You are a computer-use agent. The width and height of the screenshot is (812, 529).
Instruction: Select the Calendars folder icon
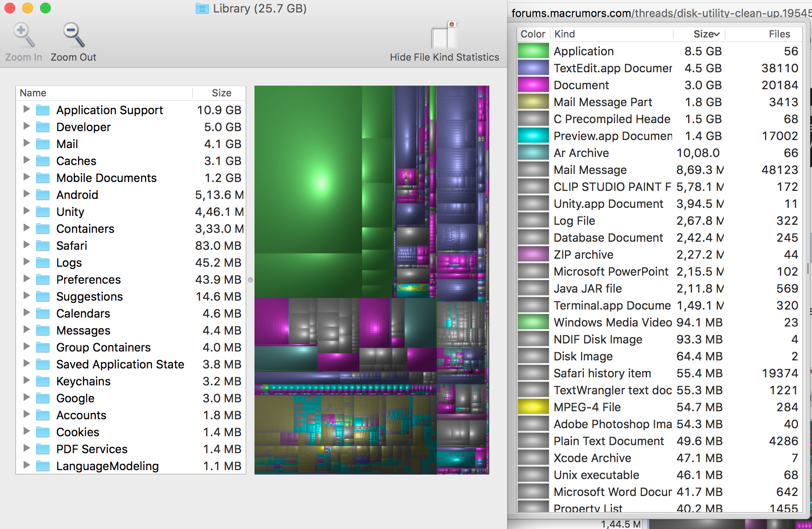[43, 314]
